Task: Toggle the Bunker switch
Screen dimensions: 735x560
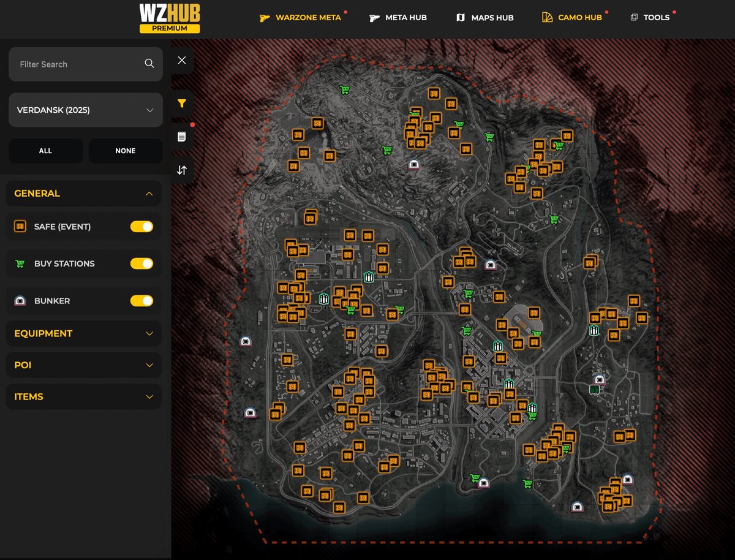Action: point(141,301)
